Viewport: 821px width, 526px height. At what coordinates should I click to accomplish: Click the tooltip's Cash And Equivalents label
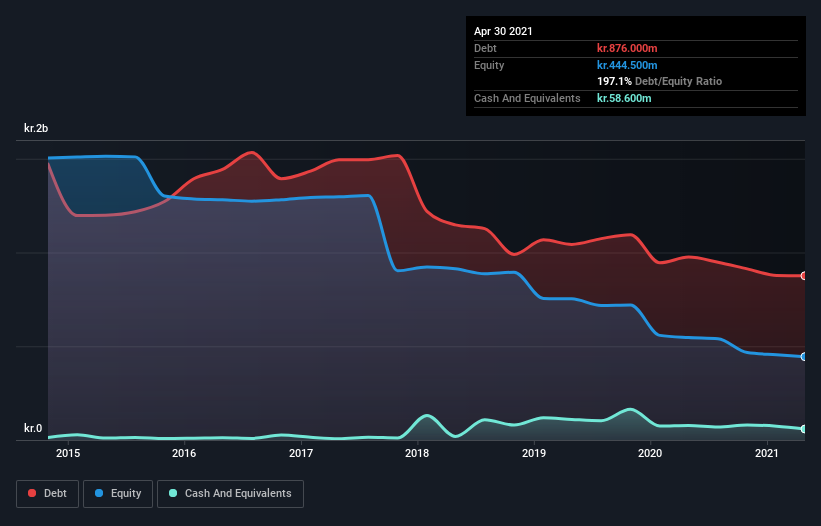527,98
